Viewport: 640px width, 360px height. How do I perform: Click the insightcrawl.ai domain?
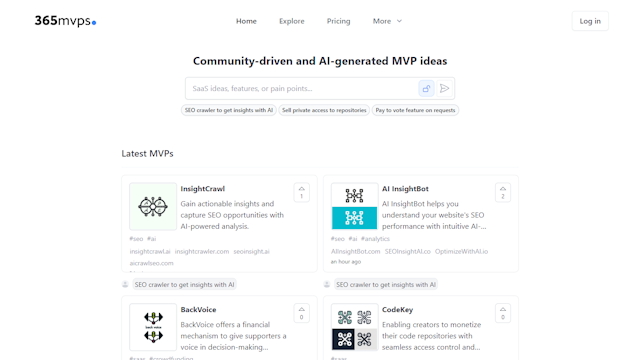(x=150, y=251)
